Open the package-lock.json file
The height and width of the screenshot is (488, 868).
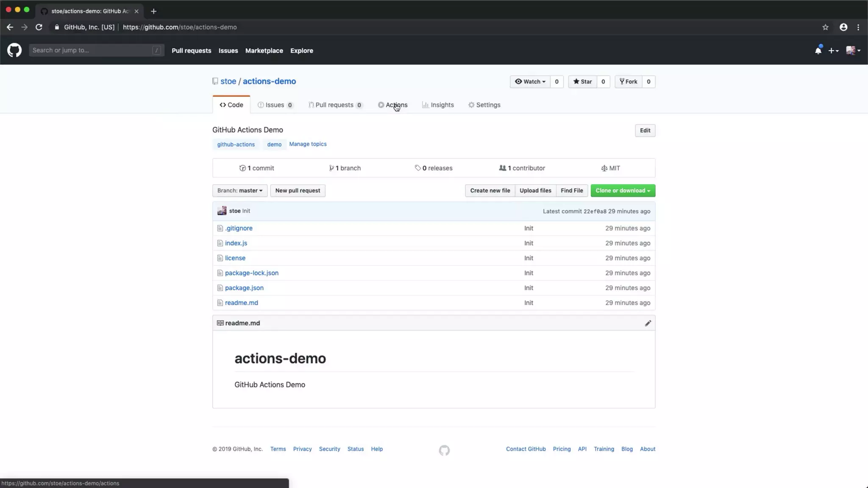pos(252,273)
